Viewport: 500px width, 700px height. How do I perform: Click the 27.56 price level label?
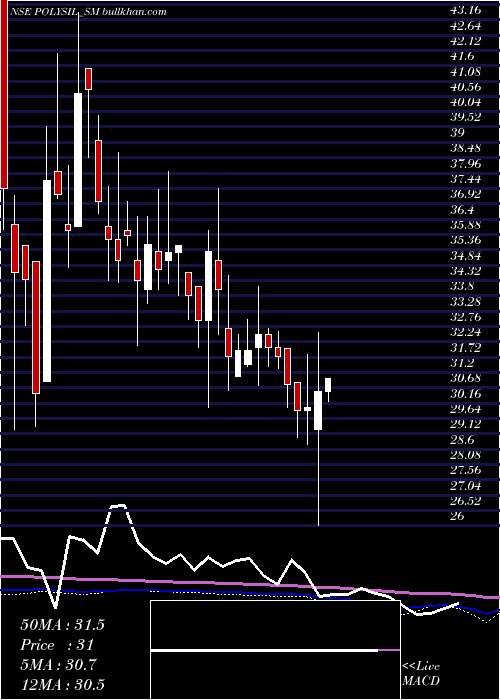click(x=467, y=470)
